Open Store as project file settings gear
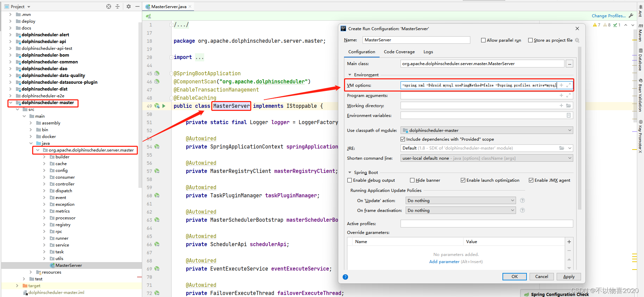The height and width of the screenshot is (297, 644). pyautogui.click(x=577, y=40)
